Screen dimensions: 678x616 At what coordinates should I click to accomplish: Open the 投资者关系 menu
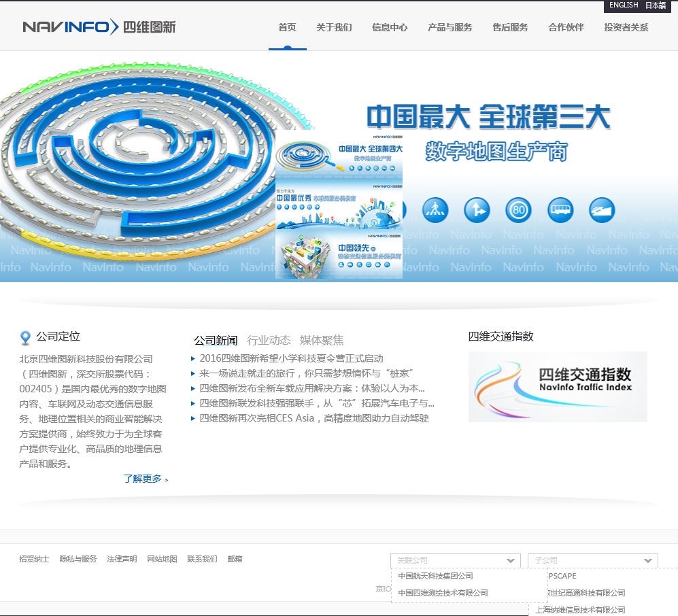pyautogui.click(x=626, y=27)
